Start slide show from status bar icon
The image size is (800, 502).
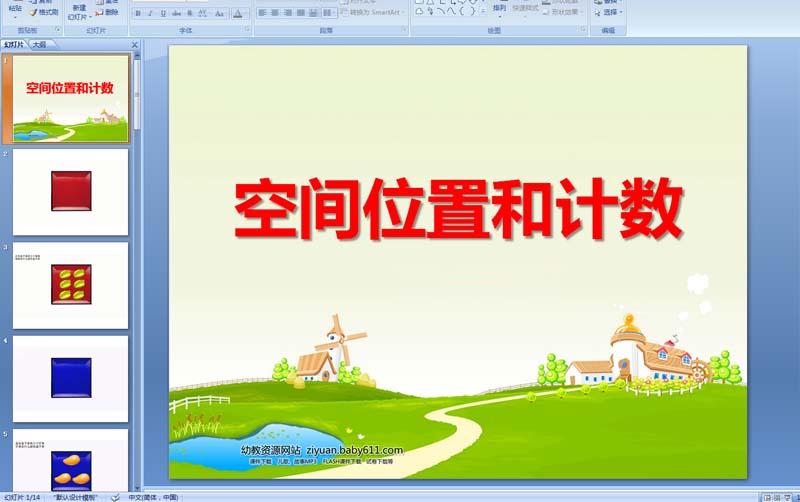pos(788,497)
